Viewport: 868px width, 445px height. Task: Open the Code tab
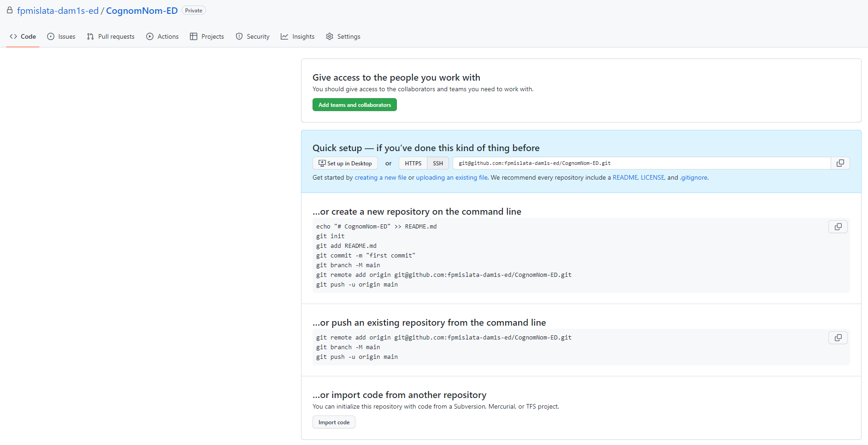23,36
